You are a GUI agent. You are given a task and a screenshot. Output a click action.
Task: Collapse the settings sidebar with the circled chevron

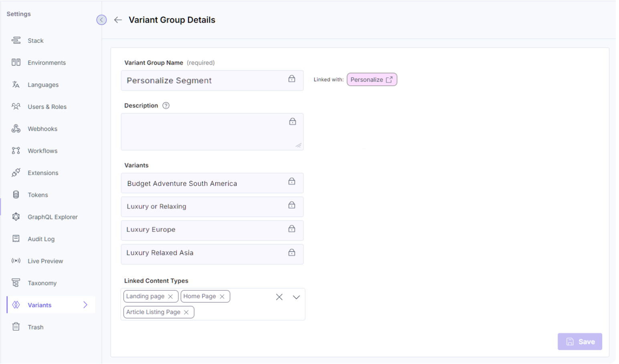pos(101,20)
